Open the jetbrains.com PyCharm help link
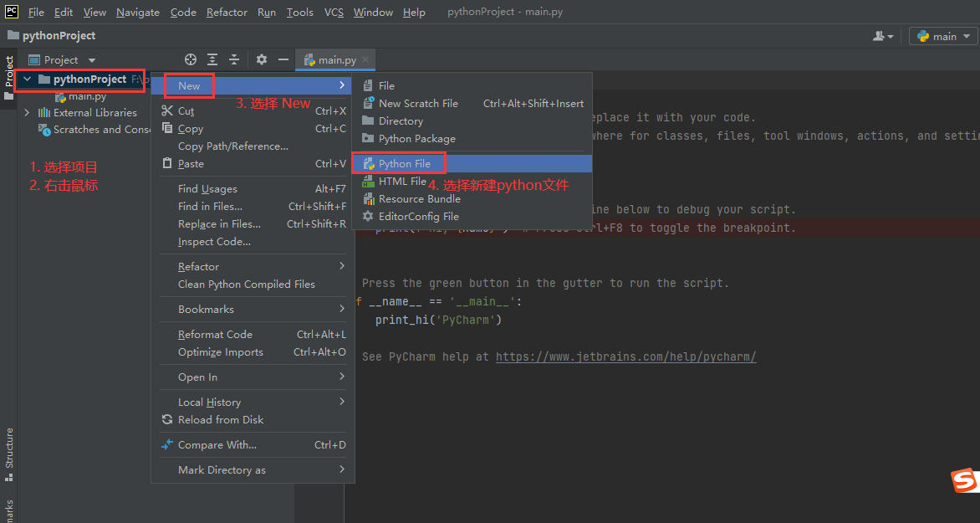The height and width of the screenshot is (523, 980). point(625,356)
